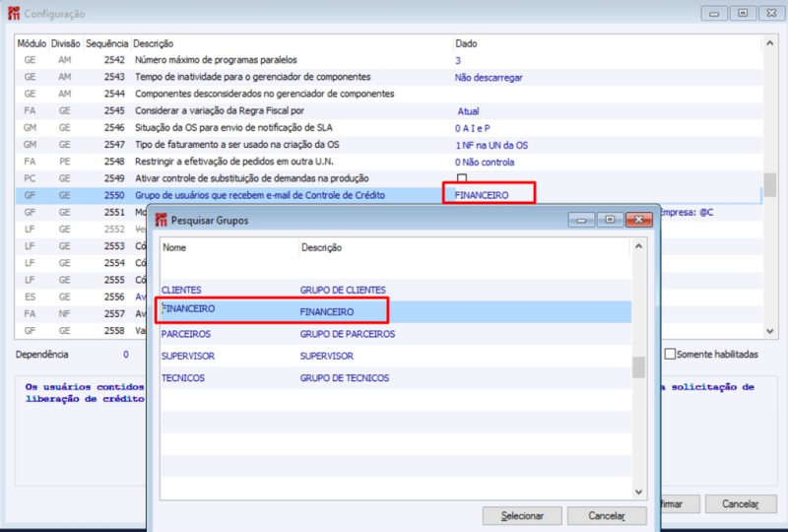Click the Divisão column header

[65, 43]
